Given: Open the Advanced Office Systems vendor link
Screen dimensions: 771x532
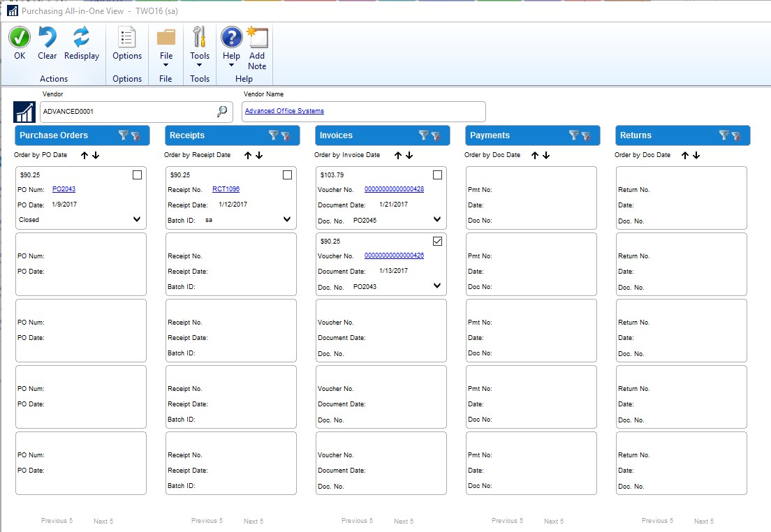Looking at the screenshot, I should tap(284, 111).
